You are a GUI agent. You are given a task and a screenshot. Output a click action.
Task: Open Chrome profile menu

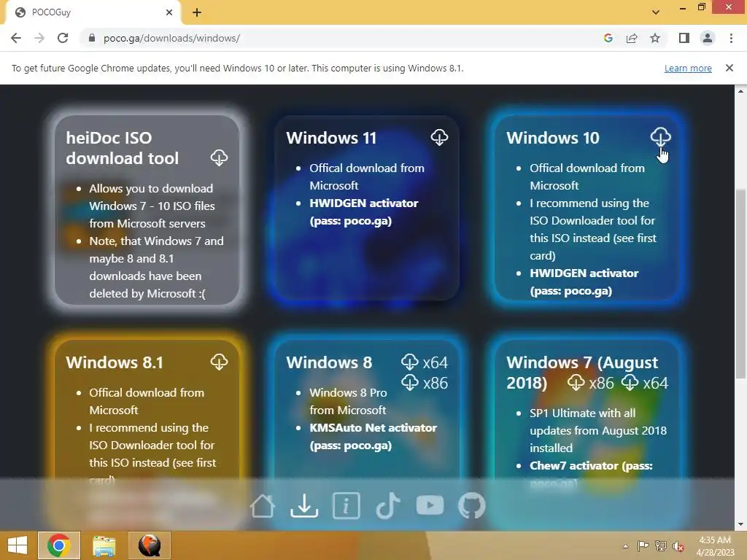(708, 38)
